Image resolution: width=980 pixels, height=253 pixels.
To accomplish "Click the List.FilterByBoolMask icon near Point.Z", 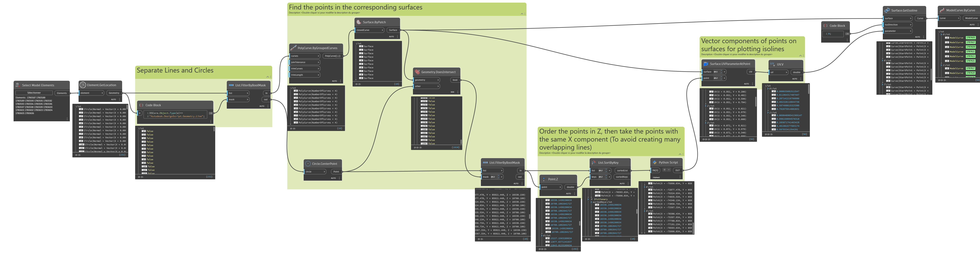I will [485, 163].
